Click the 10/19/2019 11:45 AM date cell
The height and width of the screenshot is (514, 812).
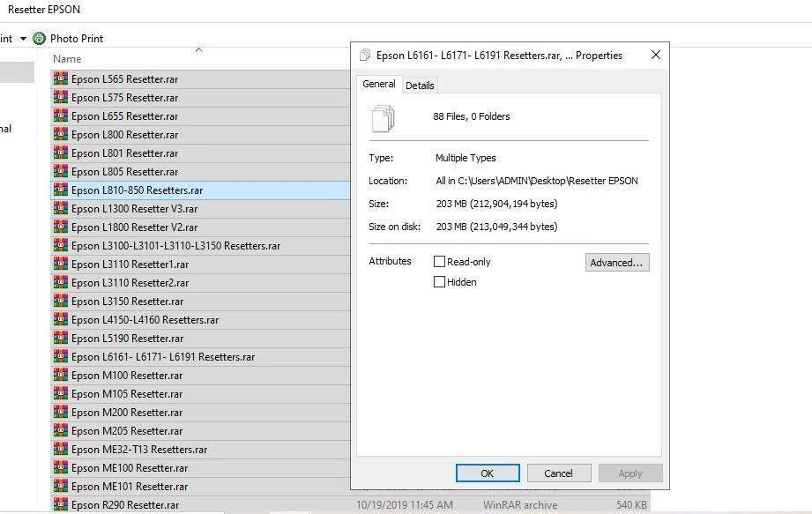pyautogui.click(x=405, y=505)
